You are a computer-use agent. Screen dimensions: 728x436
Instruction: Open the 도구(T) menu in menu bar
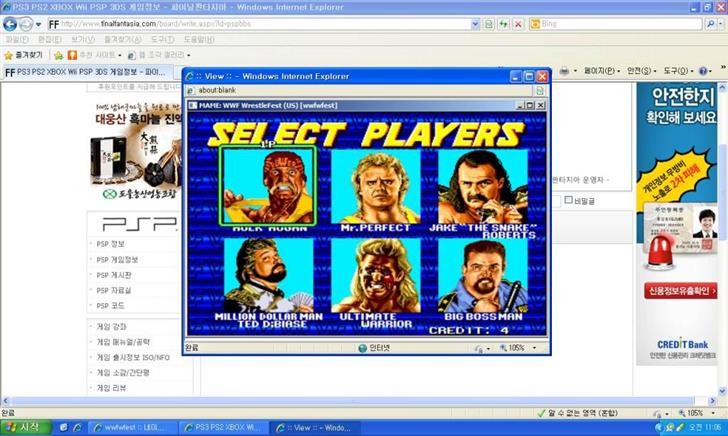coord(162,39)
